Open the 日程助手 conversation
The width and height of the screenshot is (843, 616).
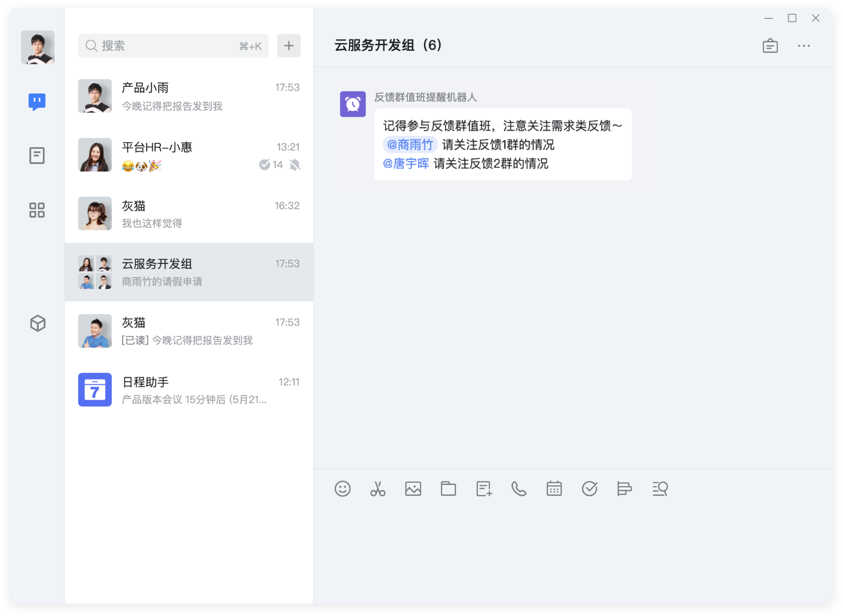(189, 390)
